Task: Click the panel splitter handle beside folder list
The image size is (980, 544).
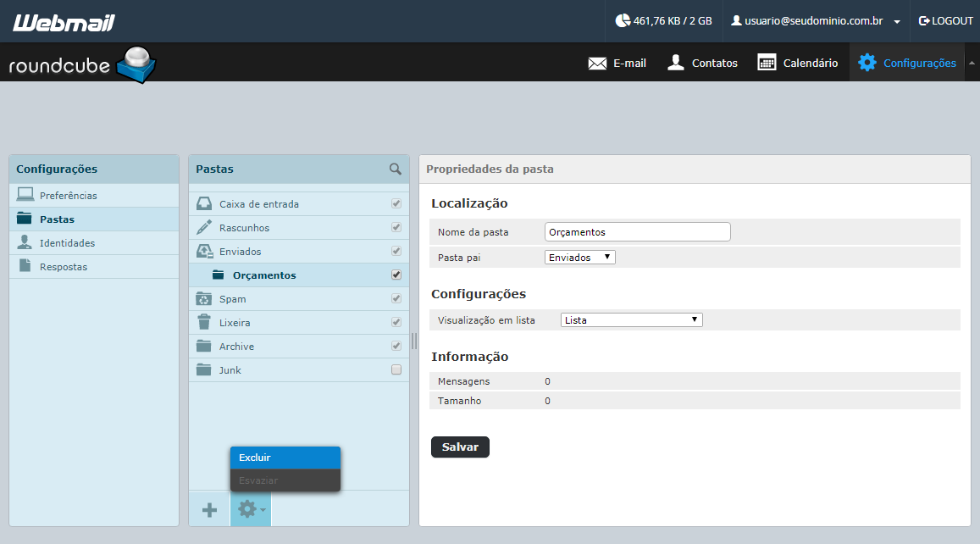Action: point(413,341)
